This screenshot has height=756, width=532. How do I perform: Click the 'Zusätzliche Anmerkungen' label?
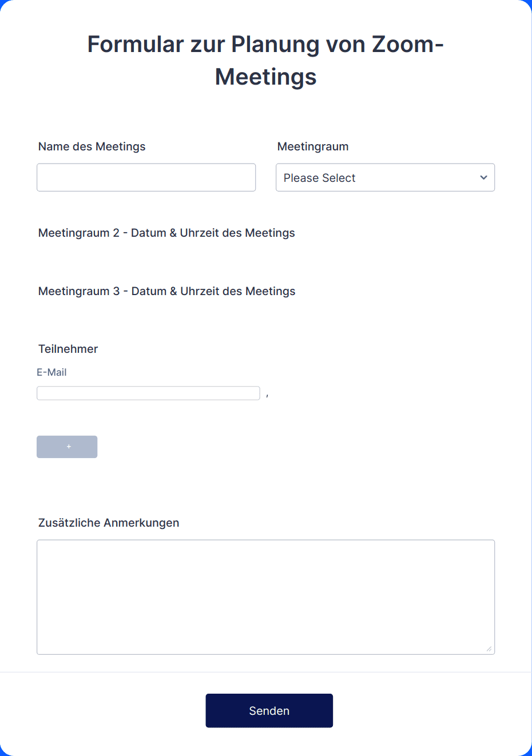point(109,523)
